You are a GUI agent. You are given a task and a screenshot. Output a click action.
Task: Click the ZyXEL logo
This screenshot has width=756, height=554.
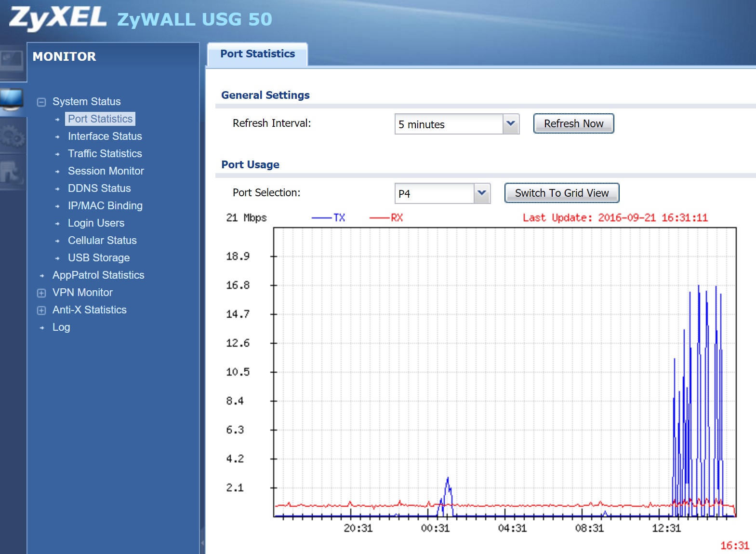(x=57, y=18)
